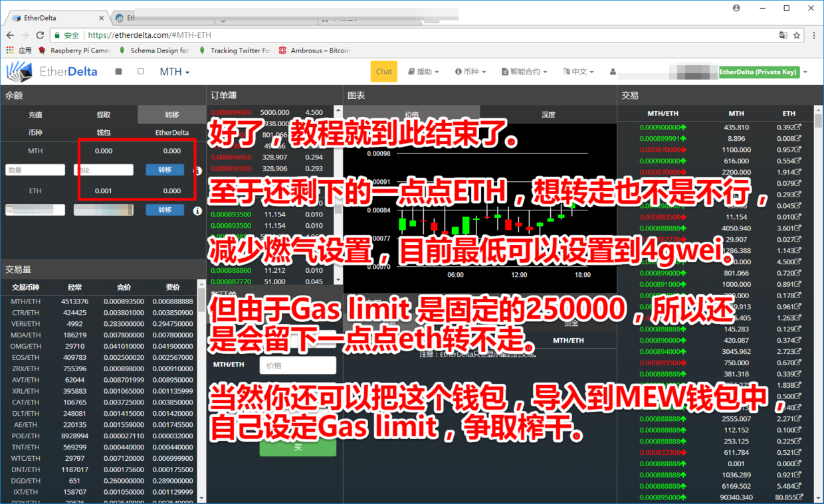The image size is (824, 504).
Task: Open external link for the 80.855 ETH trade
Action: pyautogui.click(x=799, y=497)
